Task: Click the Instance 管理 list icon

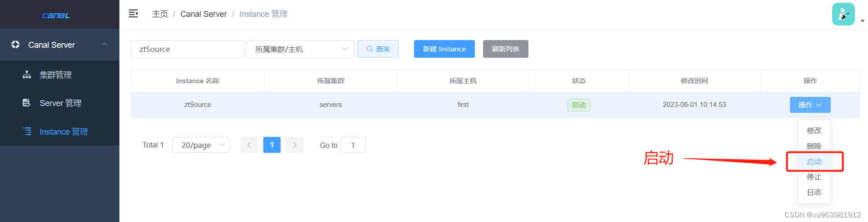Action: point(27,131)
